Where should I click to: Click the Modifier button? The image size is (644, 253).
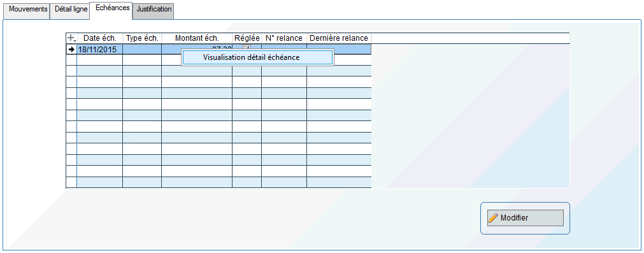click(x=526, y=218)
